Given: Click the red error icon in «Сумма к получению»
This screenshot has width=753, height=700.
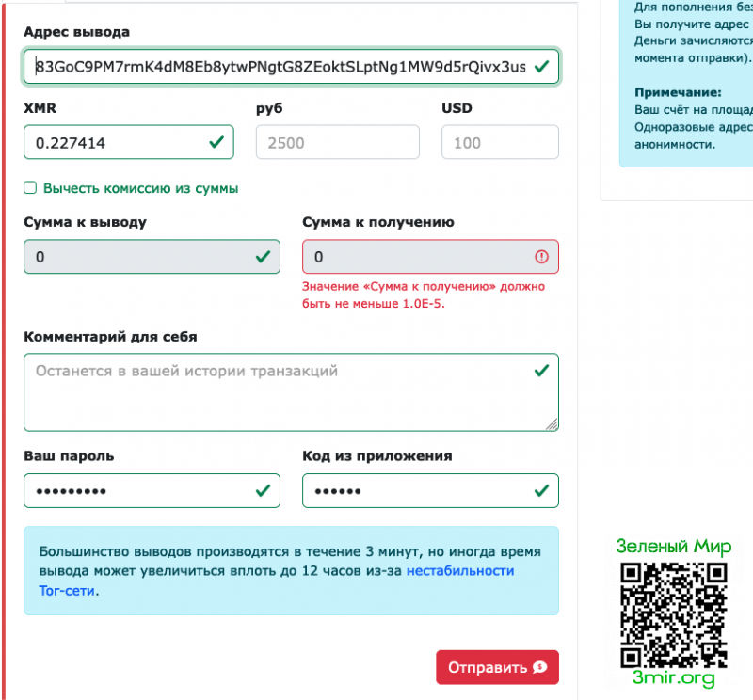Looking at the screenshot, I should pos(541,257).
